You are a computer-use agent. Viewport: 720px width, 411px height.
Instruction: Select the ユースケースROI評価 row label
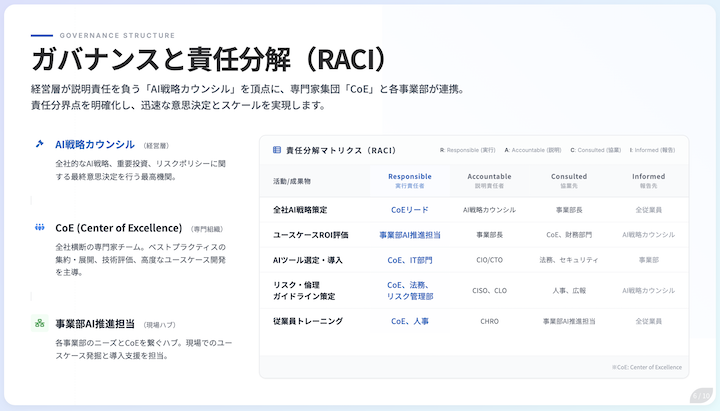click(x=310, y=235)
